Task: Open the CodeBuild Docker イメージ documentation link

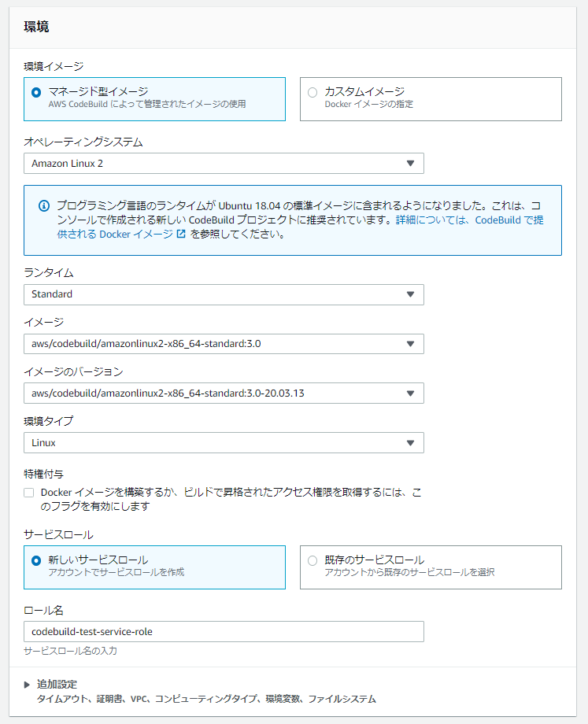Action: (300, 227)
